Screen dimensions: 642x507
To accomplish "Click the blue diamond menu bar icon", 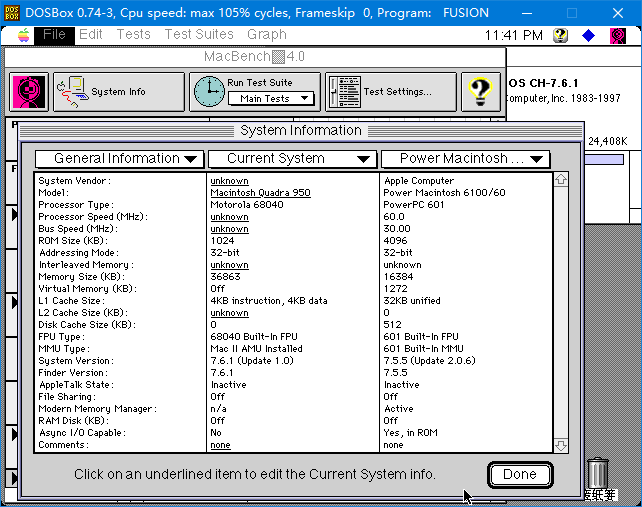I will pyautogui.click(x=588, y=36).
